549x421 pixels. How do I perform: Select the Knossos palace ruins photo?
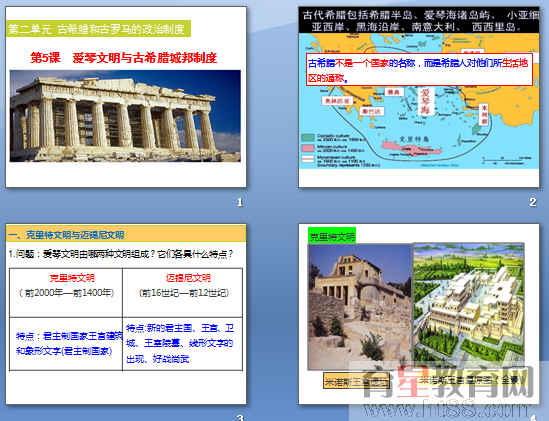pyautogui.click(x=360, y=307)
